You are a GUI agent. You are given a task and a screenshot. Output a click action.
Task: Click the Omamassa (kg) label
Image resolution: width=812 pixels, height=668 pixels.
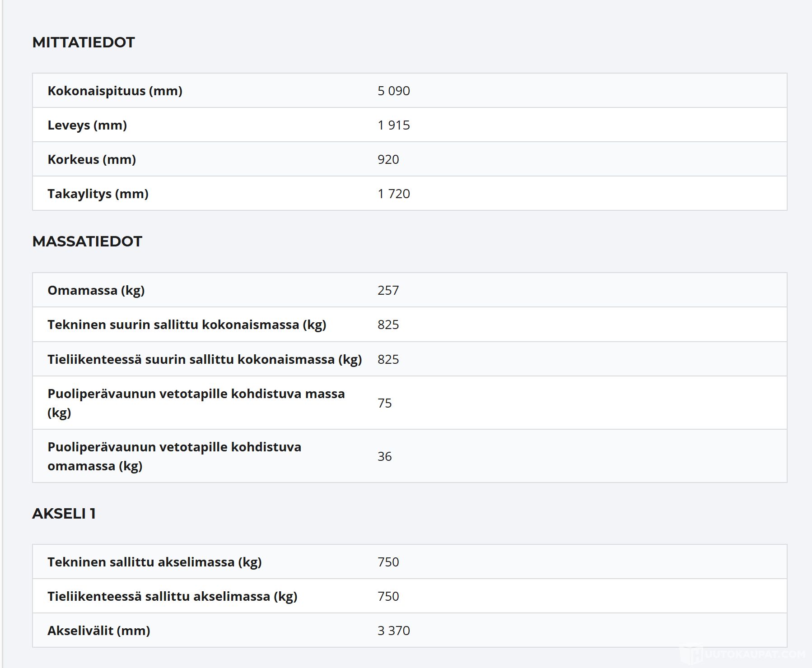coord(96,290)
